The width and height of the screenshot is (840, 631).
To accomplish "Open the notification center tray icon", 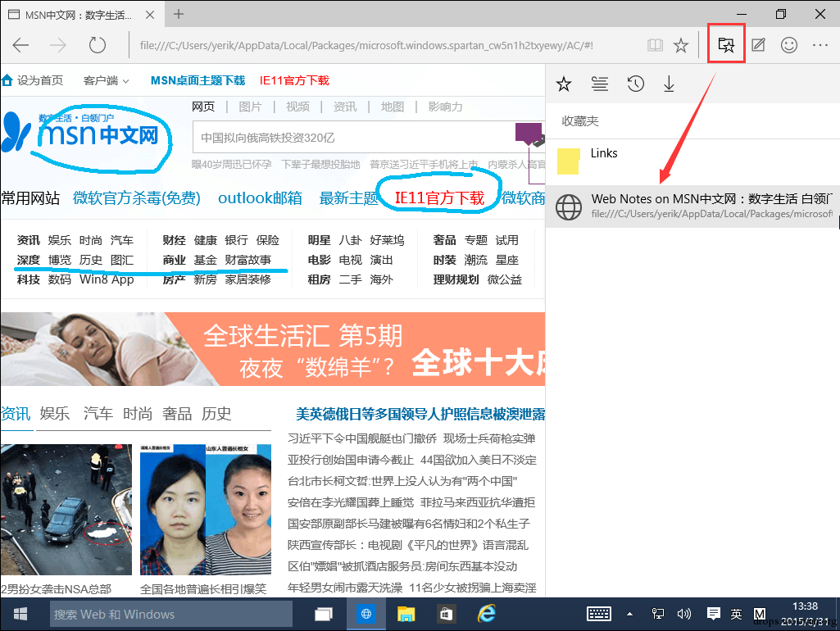I will 713,614.
